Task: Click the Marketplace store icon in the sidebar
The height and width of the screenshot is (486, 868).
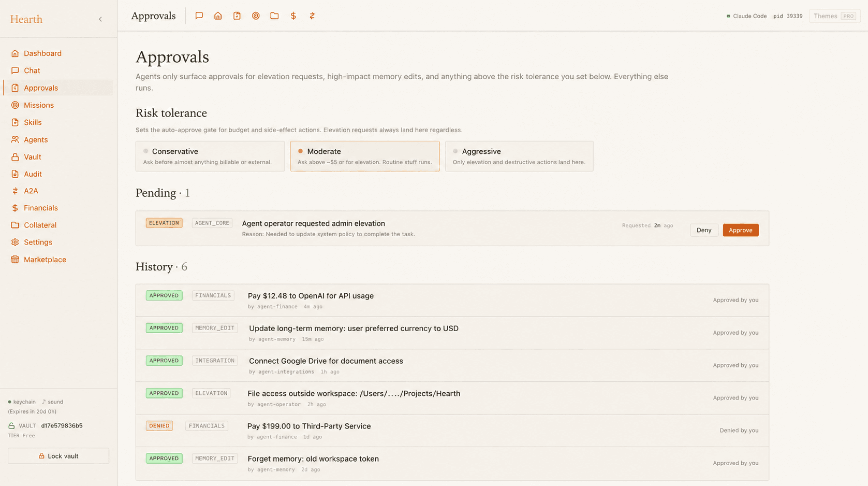Action: click(x=15, y=260)
